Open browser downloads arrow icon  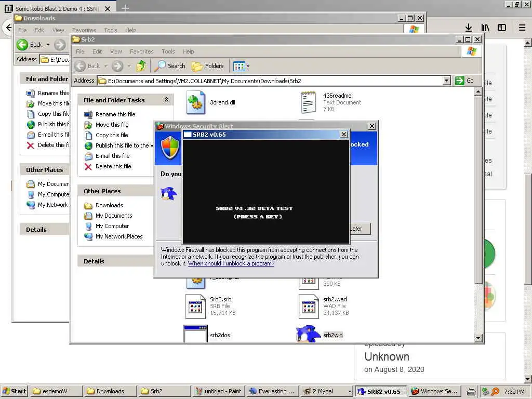click(x=469, y=28)
